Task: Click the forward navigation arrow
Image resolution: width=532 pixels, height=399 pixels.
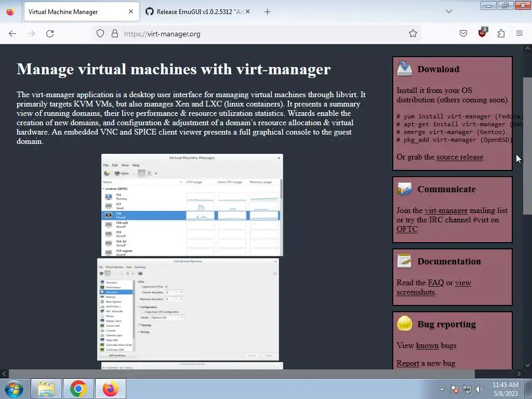Action: coord(31,34)
